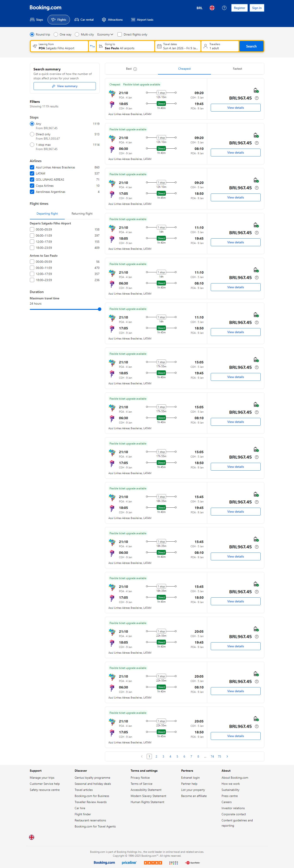Click the View summary button
This screenshot has height=868, width=294.
tap(64, 86)
